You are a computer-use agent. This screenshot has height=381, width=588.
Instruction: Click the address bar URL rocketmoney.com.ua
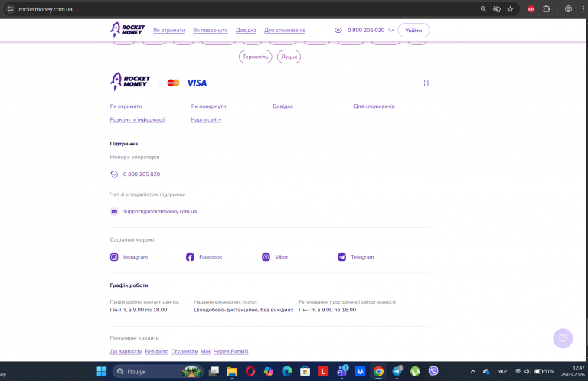45,9
